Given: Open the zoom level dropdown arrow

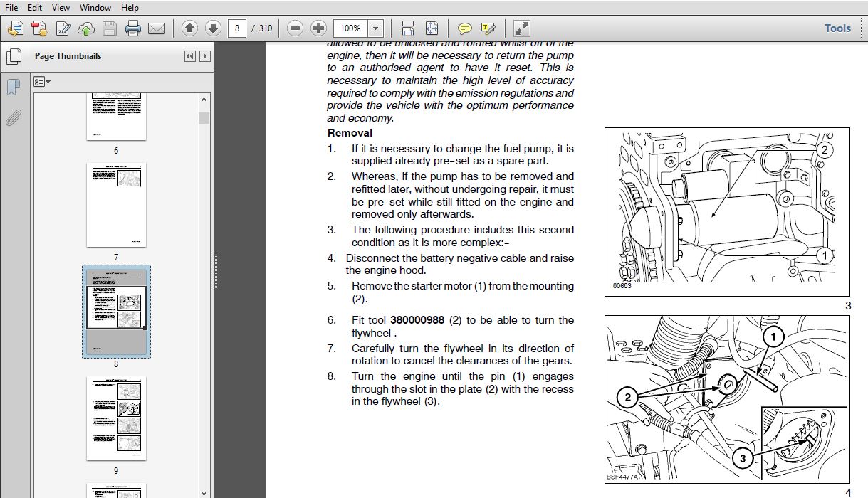Looking at the screenshot, I should [377, 28].
